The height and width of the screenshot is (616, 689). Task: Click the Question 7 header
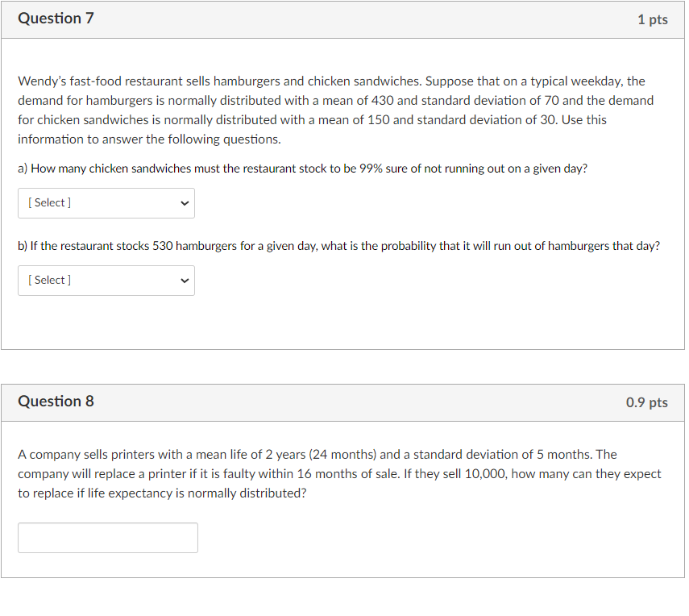(56, 18)
